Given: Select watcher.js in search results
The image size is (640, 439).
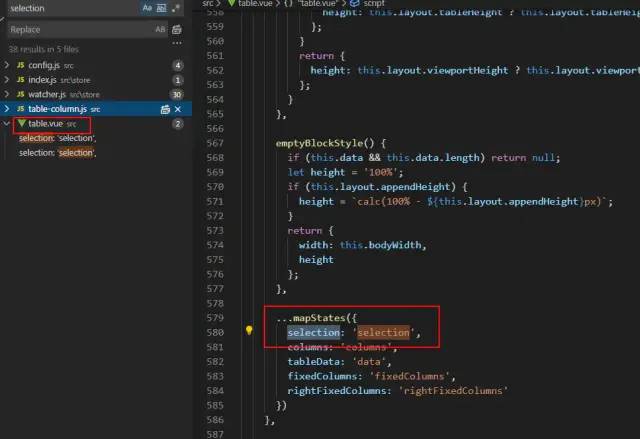Looking at the screenshot, I should click(x=48, y=94).
